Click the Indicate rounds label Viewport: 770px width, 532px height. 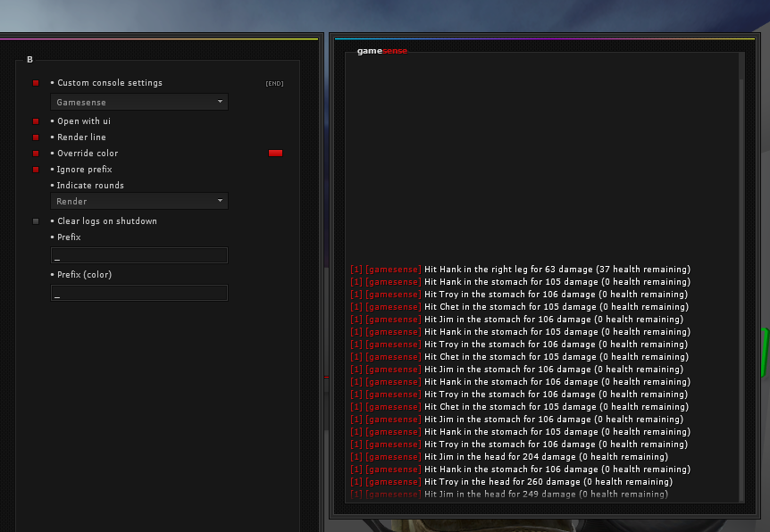point(90,186)
